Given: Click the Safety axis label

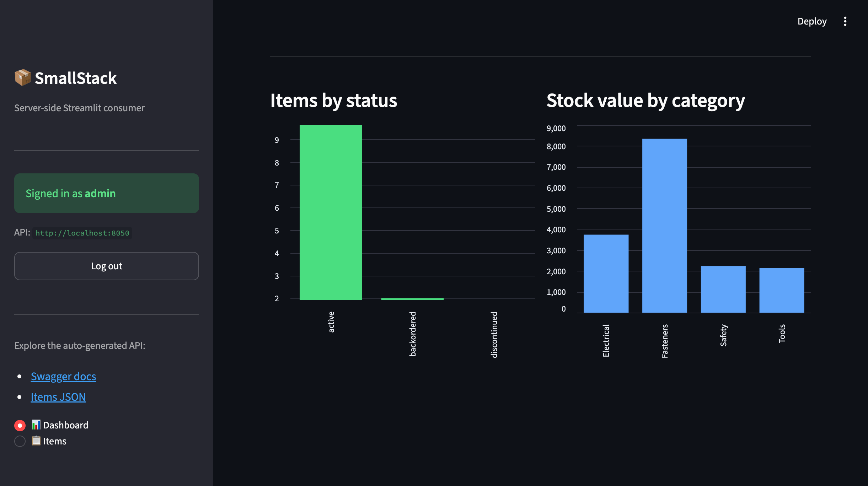Looking at the screenshot, I should pyautogui.click(x=723, y=335).
